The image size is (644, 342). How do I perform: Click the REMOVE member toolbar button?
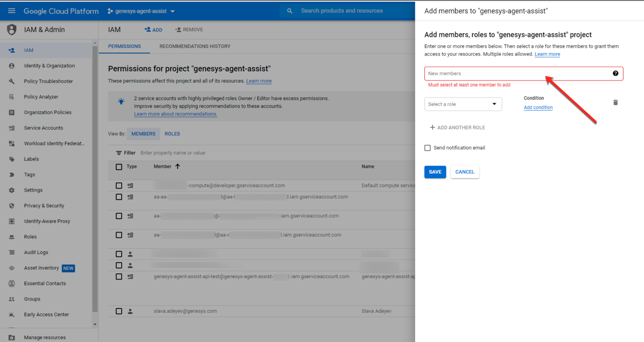pos(189,30)
